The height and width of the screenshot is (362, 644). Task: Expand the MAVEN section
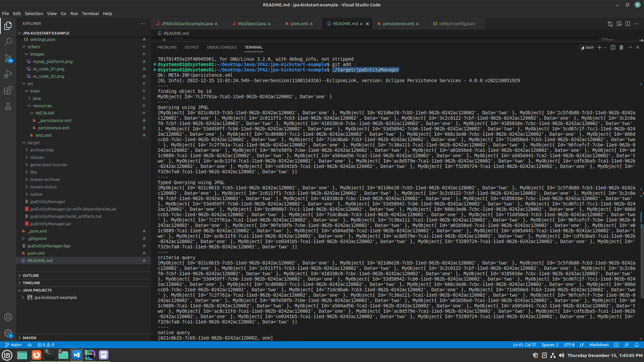(30, 338)
